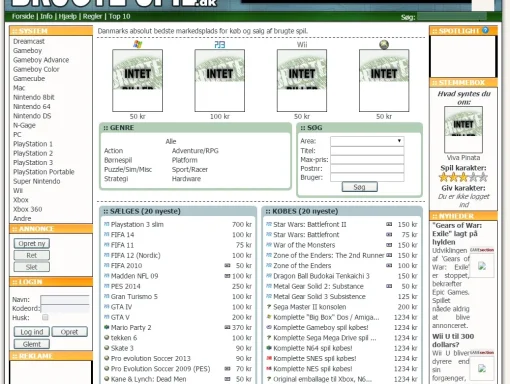The width and height of the screenshot is (510, 384).
Task: Click the Kodeord password field
Action: tap(65, 308)
